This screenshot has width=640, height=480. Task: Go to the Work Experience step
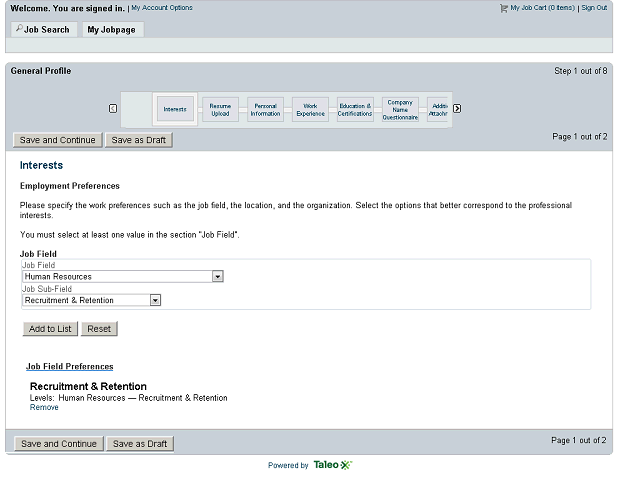point(310,109)
